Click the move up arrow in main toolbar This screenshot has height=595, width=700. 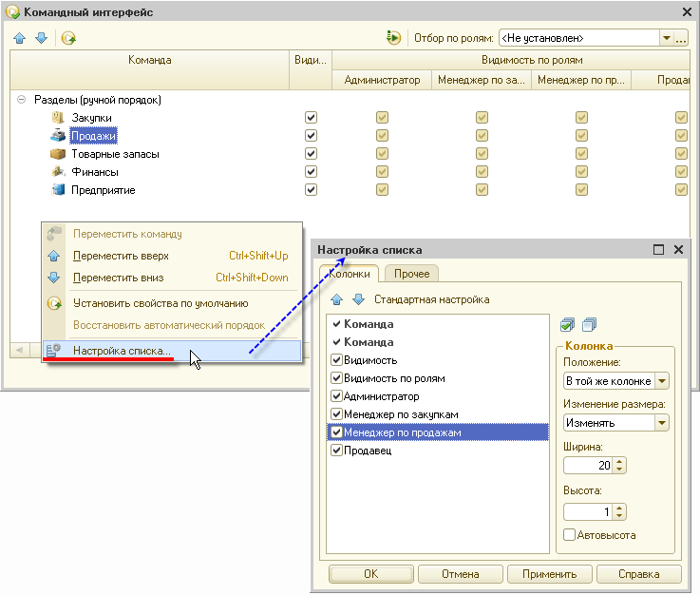(20, 38)
